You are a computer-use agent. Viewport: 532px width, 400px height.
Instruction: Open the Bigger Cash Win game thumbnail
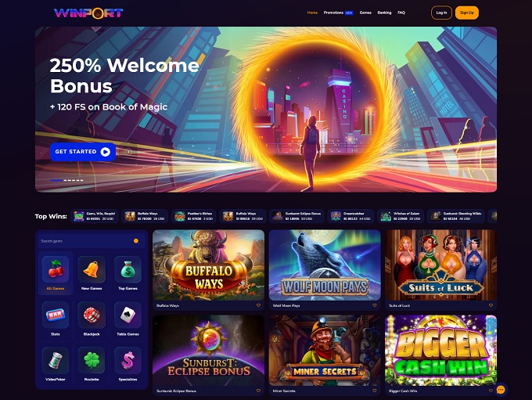(440, 351)
